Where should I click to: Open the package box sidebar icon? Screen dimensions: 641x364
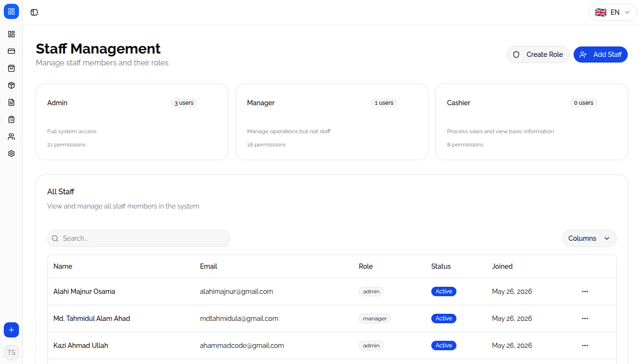pos(11,85)
